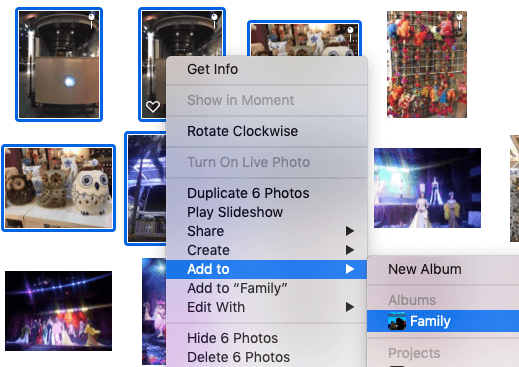This screenshot has width=519, height=367.
Task: Open the Share submenu
Action: point(267,231)
